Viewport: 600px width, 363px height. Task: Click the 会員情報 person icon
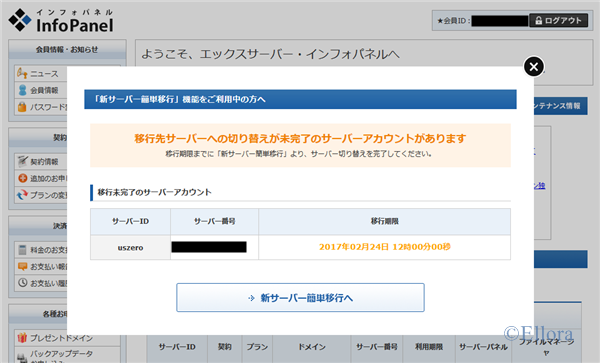[x=23, y=90]
